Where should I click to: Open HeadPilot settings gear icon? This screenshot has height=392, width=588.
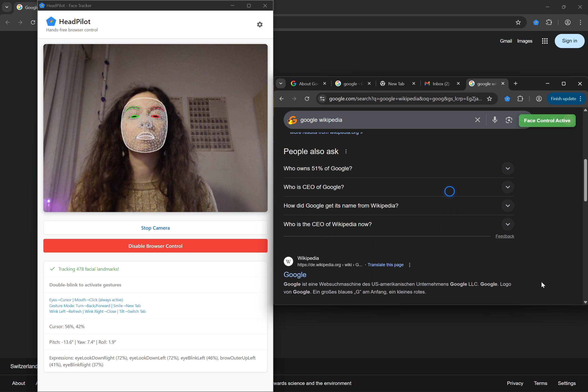260,24
